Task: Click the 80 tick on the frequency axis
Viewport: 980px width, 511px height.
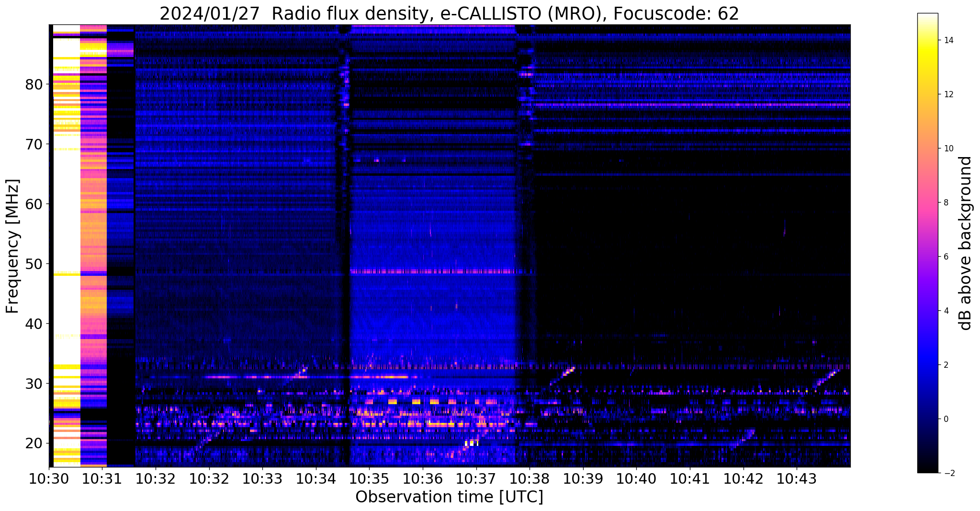Action: [34, 84]
